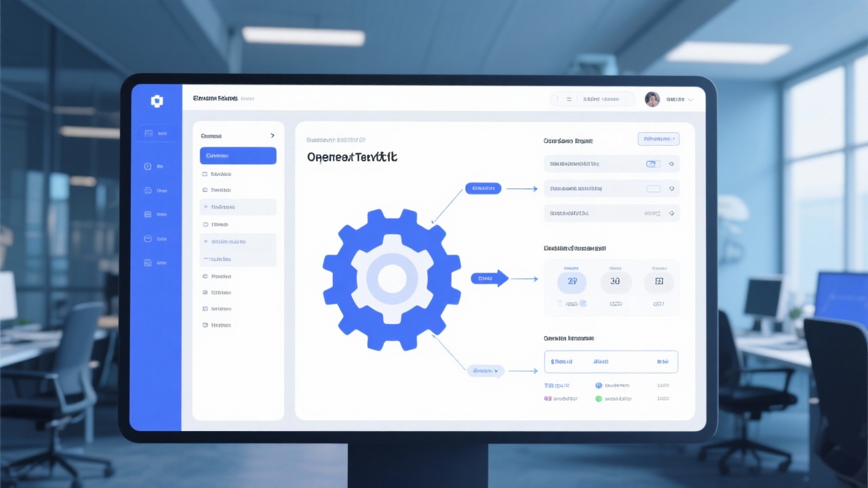
Task: Expand the navigation panel header chevron
Action: (272, 136)
